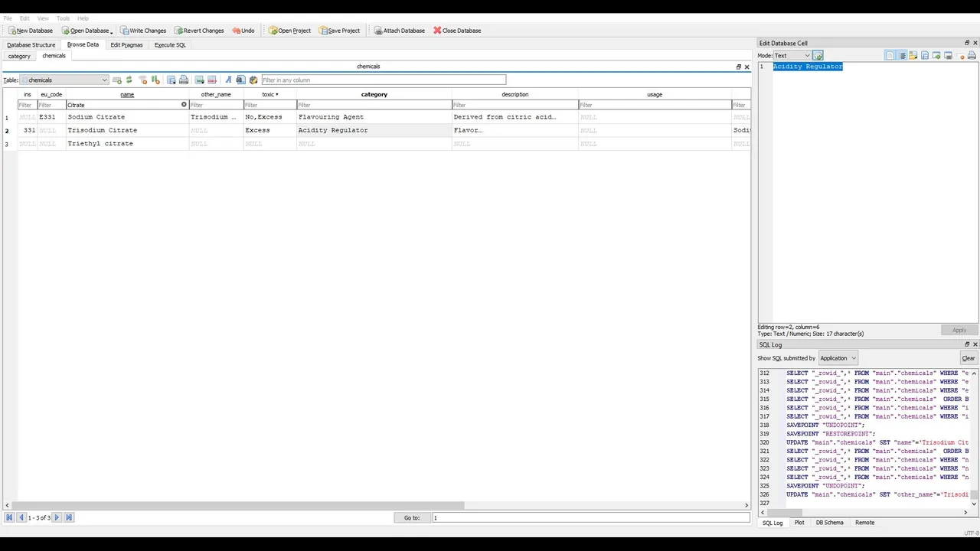Click the clear sorting icon

pyautogui.click(x=155, y=80)
